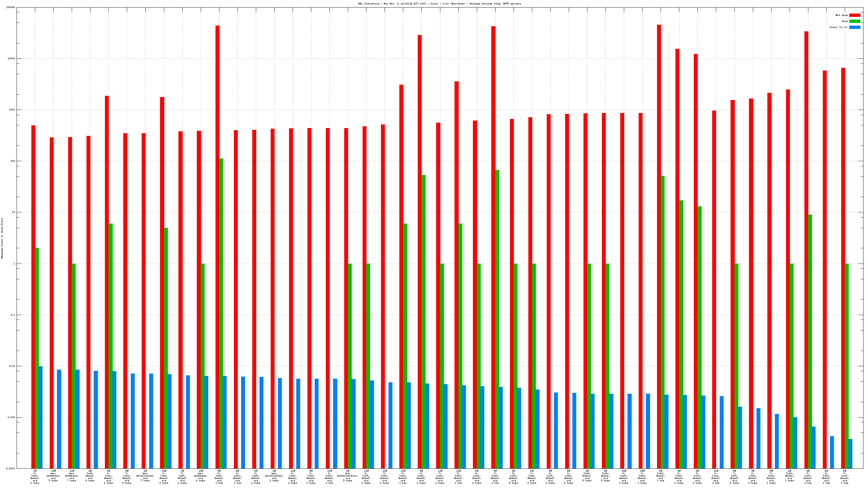Click the vertical 'Message Count or Spam Score' axis label
The image size is (868, 488).
tap(2, 238)
